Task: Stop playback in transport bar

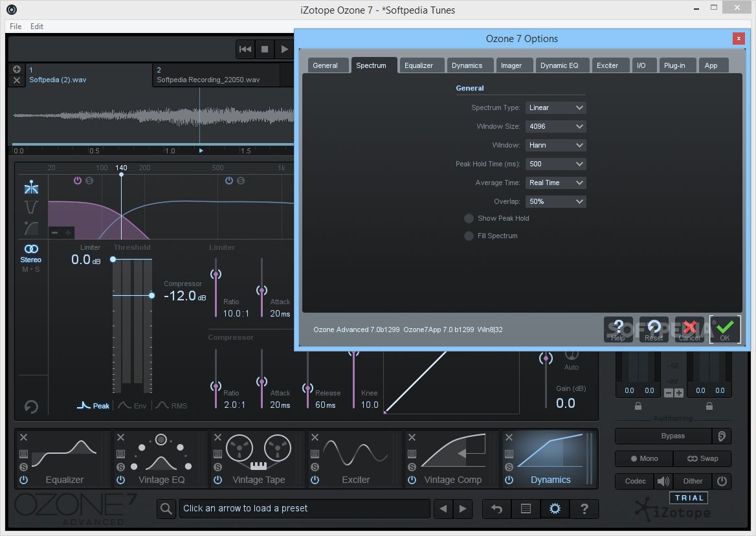Action: pos(265,49)
